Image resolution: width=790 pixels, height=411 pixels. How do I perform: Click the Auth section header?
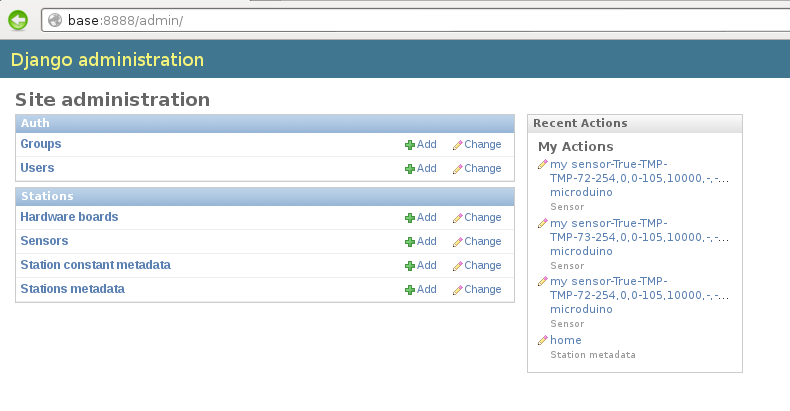265,123
